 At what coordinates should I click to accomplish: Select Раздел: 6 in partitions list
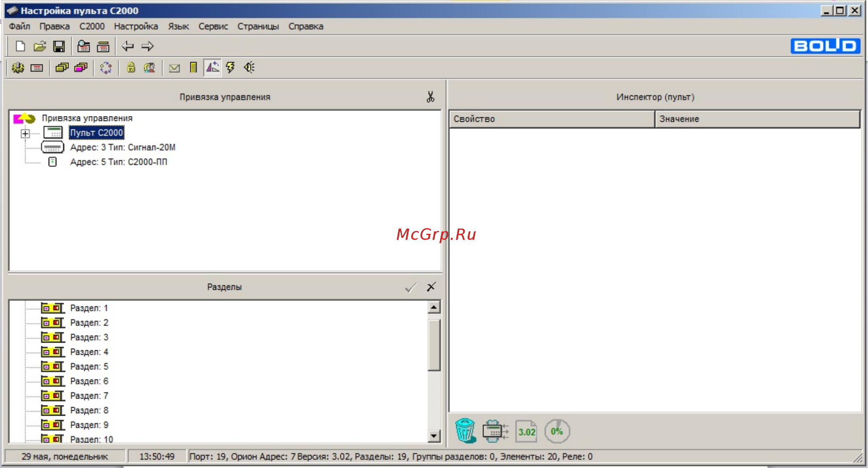[x=89, y=381]
